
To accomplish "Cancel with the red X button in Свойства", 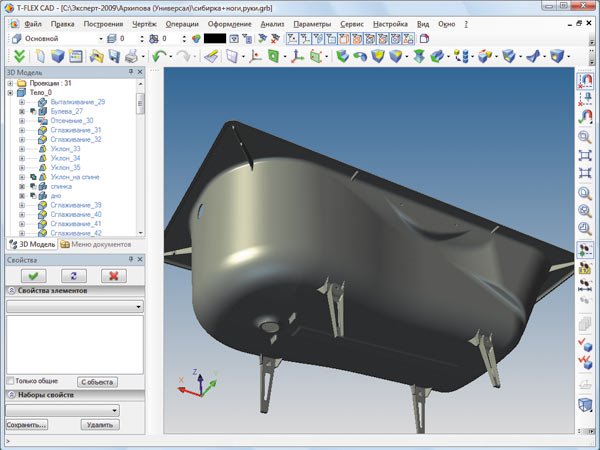I will pyautogui.click(x=114, y=276).
